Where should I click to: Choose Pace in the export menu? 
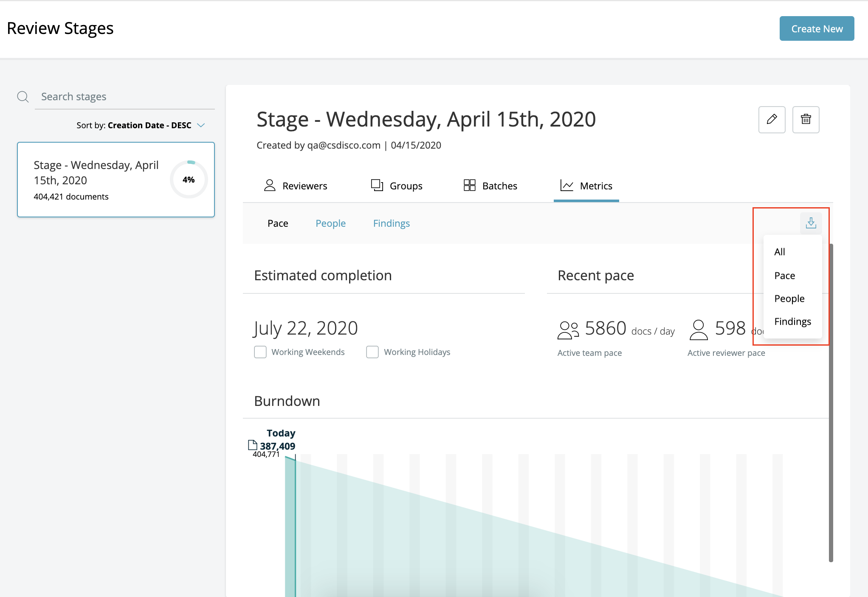[792, 276]
